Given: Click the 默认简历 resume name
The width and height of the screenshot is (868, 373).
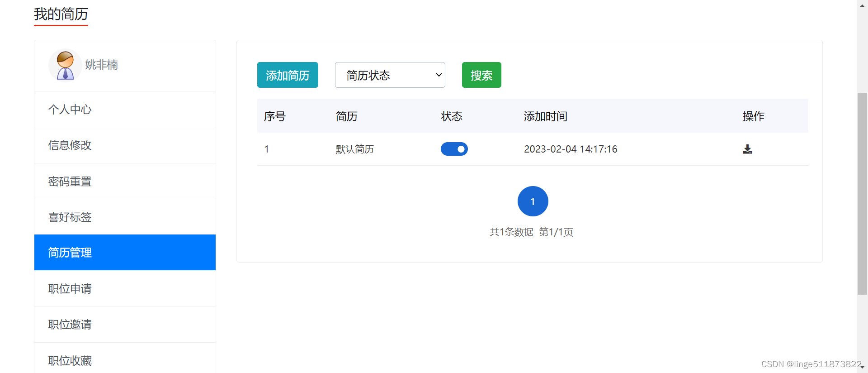Looking at the screenshot, I should click(x=354, y=149).
